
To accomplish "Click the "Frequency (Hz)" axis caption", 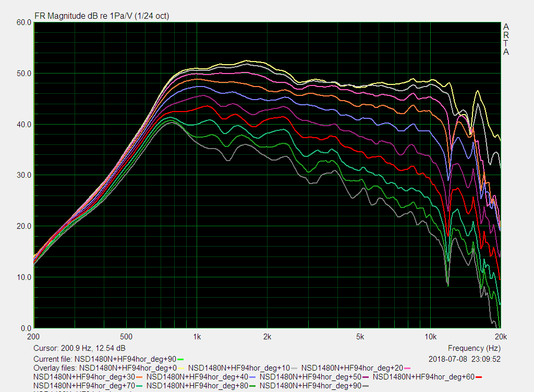I will tap(474, 348).
